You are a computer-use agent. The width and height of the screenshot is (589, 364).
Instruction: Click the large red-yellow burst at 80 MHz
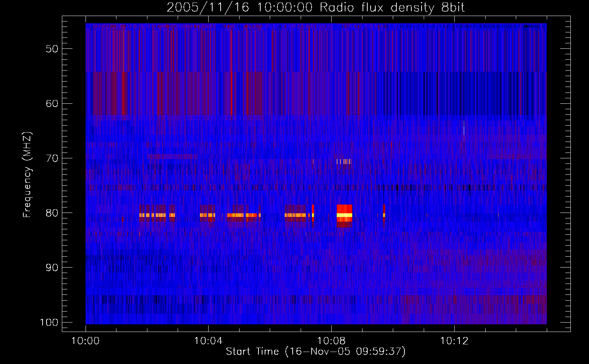(x=344, y=216)
